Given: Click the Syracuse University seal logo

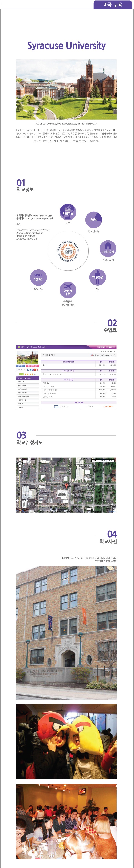Looking at the screenshot, I should click(x=68, y=251).
